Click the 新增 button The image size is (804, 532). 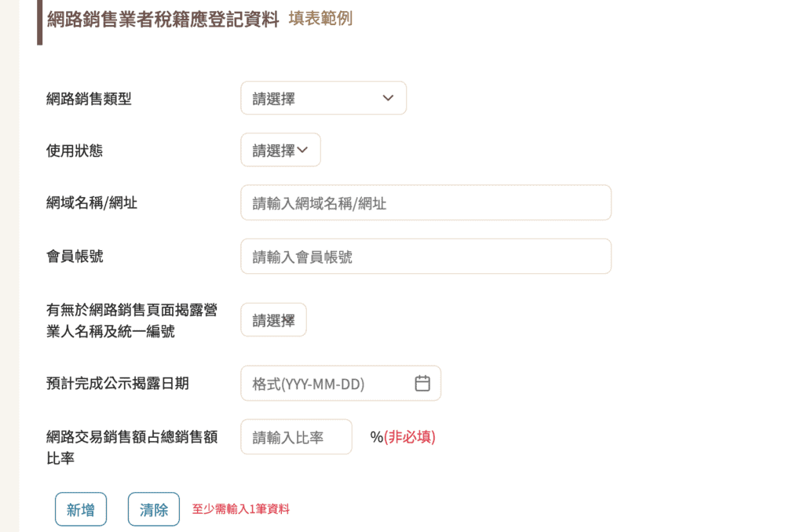coord(81,509)
